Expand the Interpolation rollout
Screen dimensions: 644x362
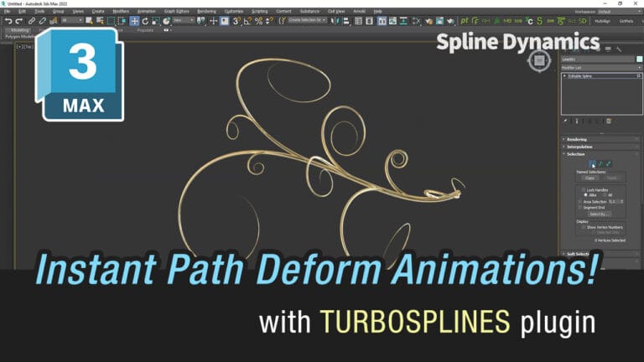[600, 147]
